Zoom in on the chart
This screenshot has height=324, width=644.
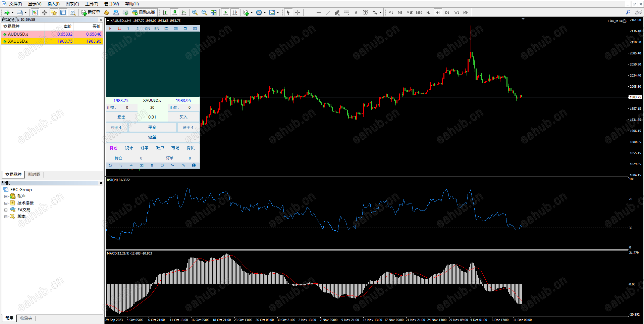(195, 12)
